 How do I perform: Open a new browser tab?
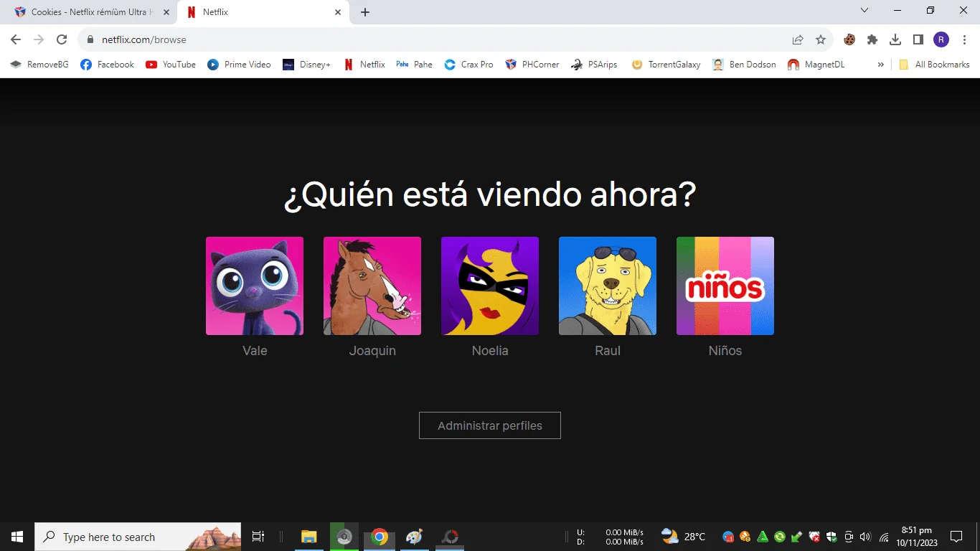[x=365, y=12]
